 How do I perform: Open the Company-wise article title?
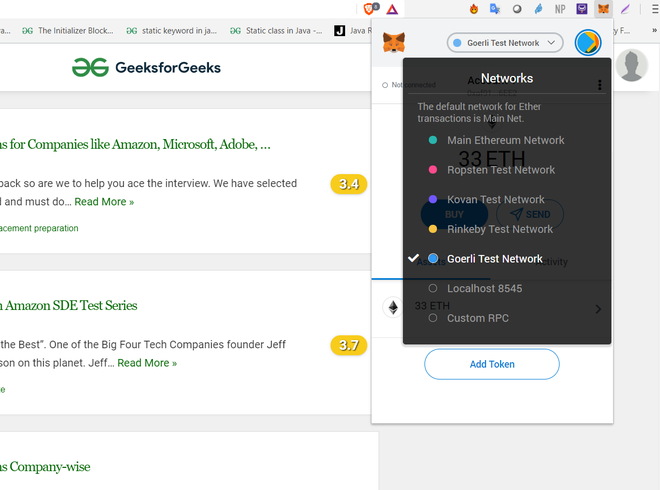tap(45, 466)
